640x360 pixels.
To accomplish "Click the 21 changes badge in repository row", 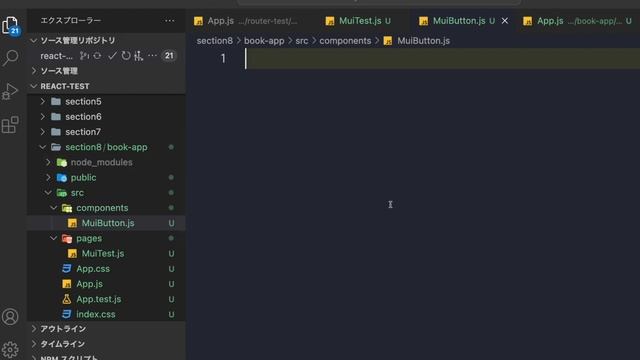I will 169,56.
